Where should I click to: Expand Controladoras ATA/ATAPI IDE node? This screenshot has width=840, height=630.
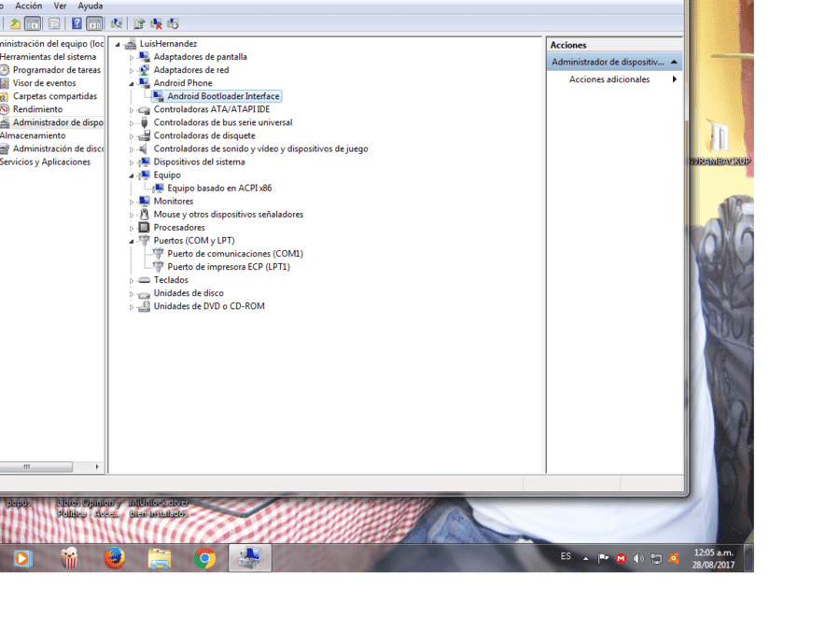[x=132, y=110]
